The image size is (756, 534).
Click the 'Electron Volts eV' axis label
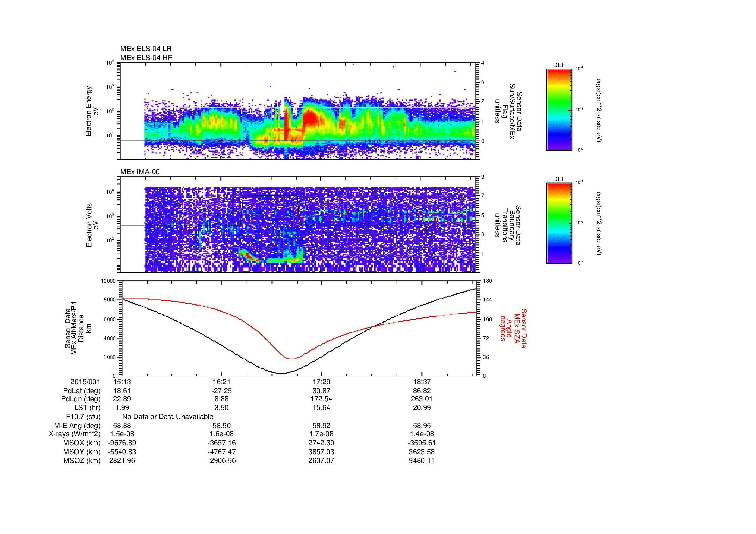tap(92, 225)
